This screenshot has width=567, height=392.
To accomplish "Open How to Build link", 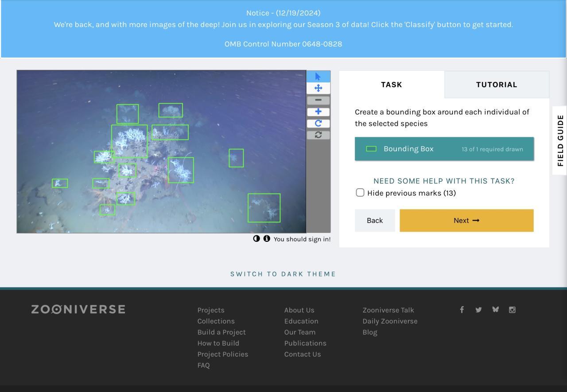I will click(218, 343).
